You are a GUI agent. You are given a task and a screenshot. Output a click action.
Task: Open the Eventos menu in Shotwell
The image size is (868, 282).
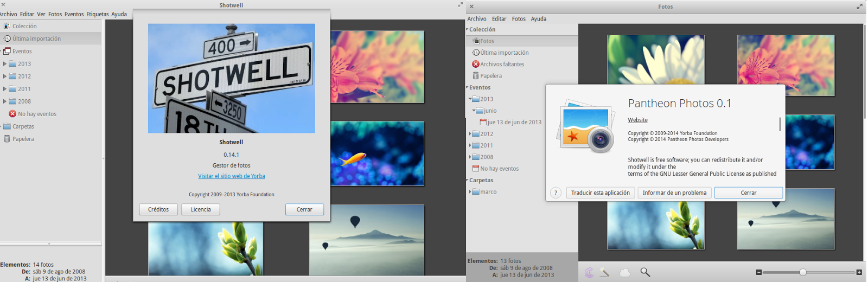(x=74, y=14)
